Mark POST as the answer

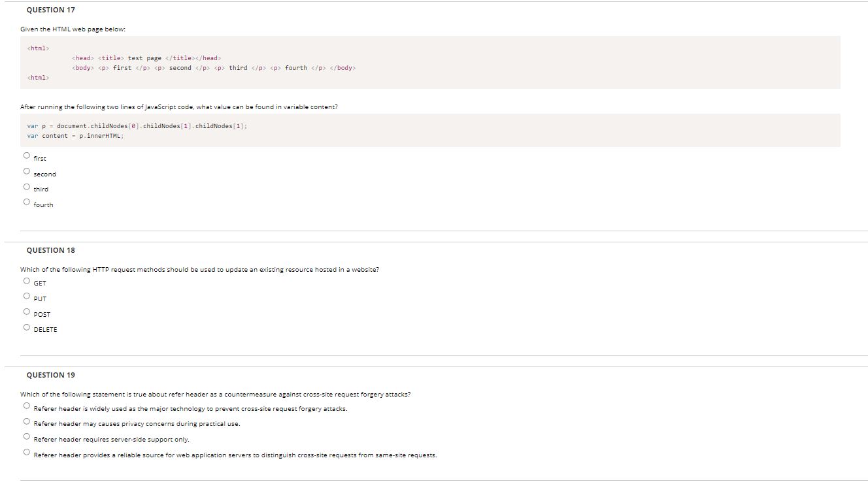[27, 312]
